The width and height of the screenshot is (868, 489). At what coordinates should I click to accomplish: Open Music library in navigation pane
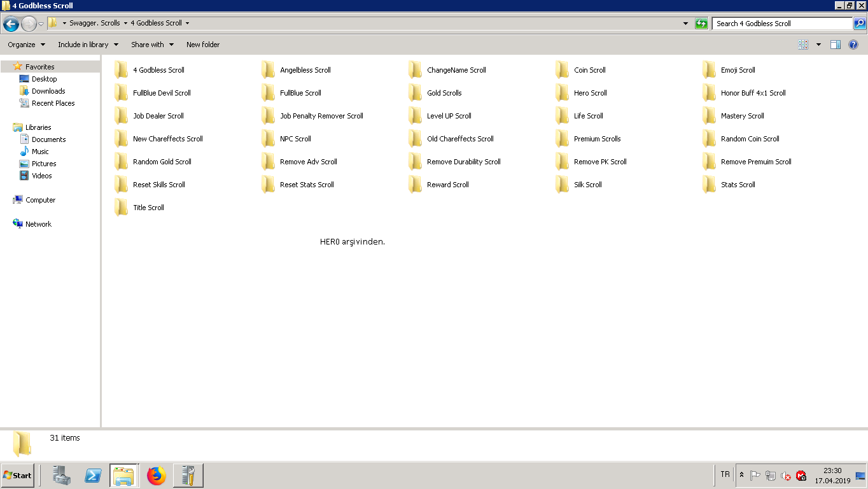pos(40,152)
